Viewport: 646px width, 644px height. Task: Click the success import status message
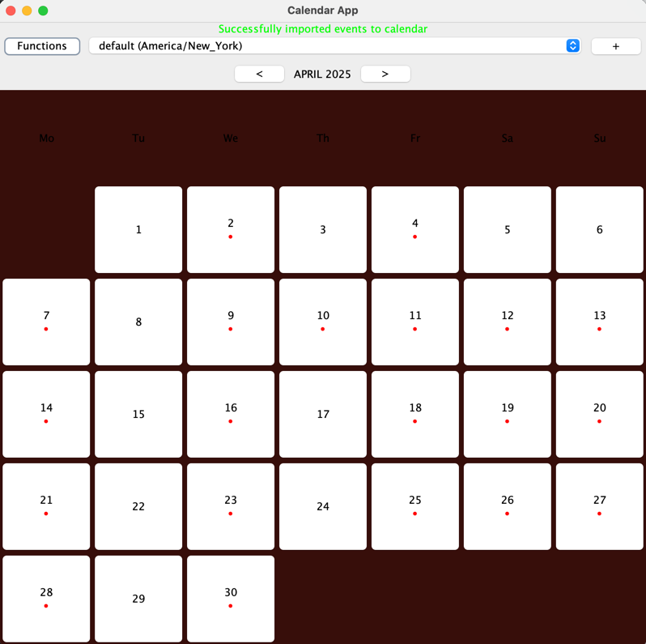point(322,29)
